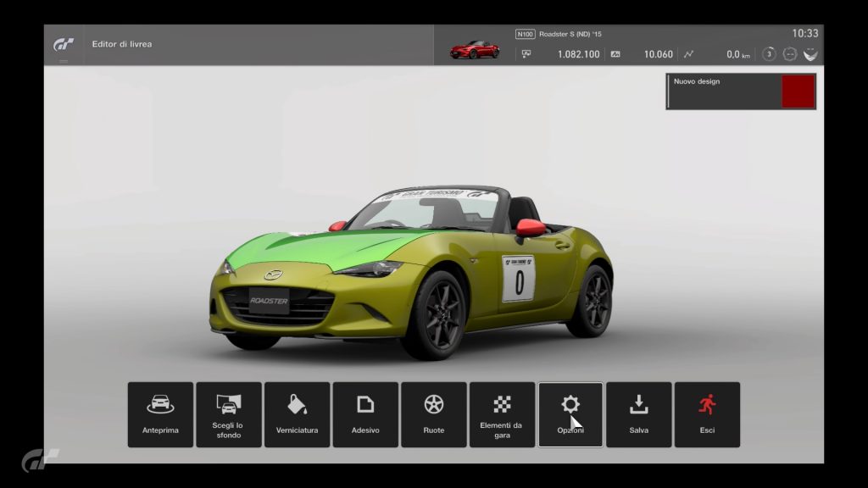Select the red Roadster car thumbnail
The image size is (868, 488).
click(475, 50)
